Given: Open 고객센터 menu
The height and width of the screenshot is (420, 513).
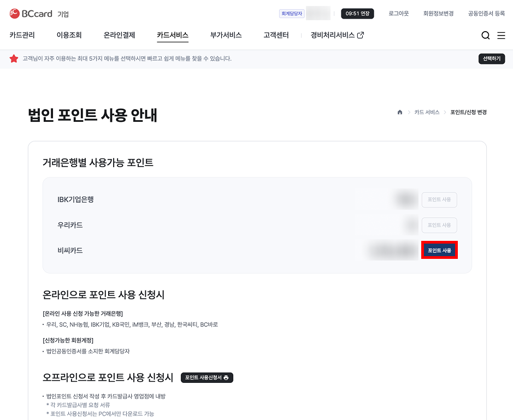Looking at the screenshot, I should 276,35.
